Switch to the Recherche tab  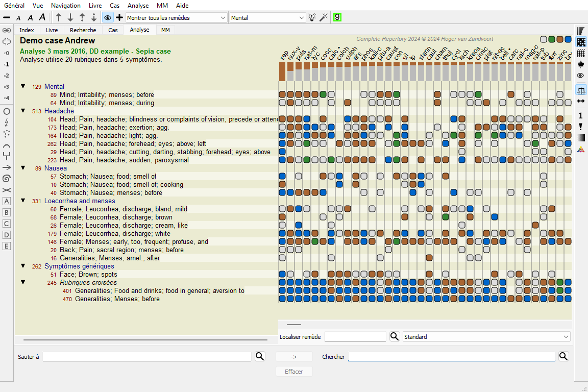[x=83, y=30]
